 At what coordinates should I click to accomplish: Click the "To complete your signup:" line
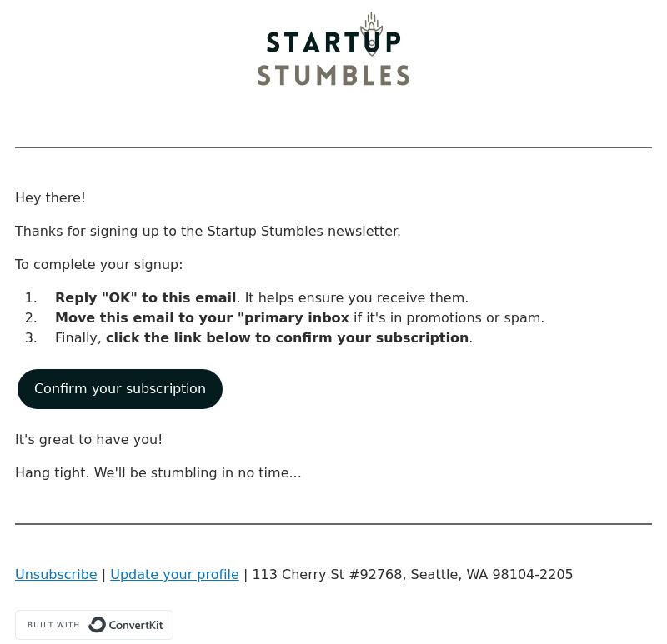coord(98,264)
